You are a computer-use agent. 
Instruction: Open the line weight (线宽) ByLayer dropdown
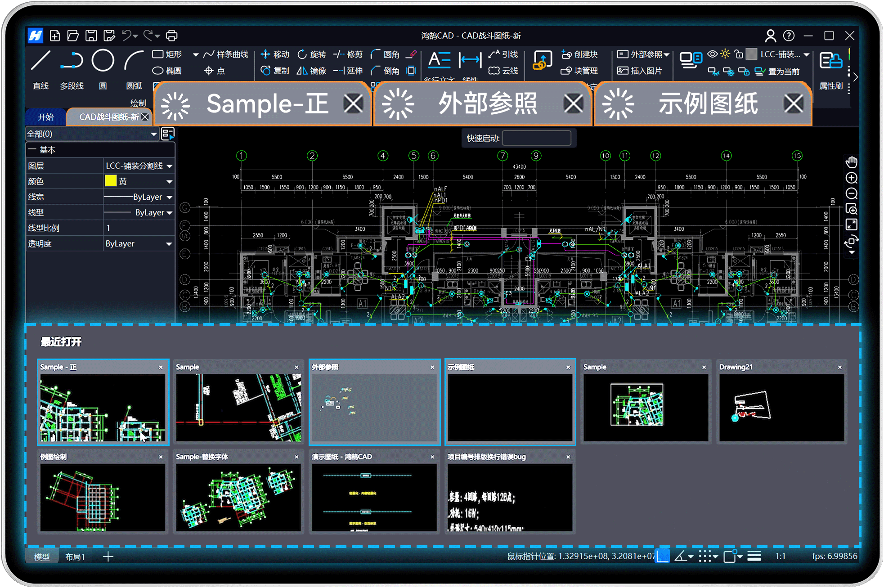coord(169,197)
